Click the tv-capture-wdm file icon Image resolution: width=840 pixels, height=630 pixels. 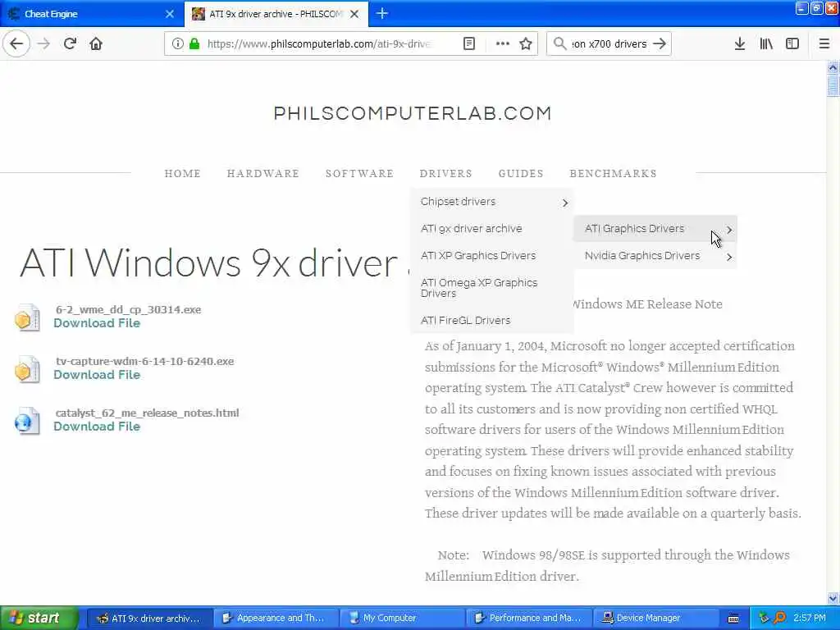[27, 369]
